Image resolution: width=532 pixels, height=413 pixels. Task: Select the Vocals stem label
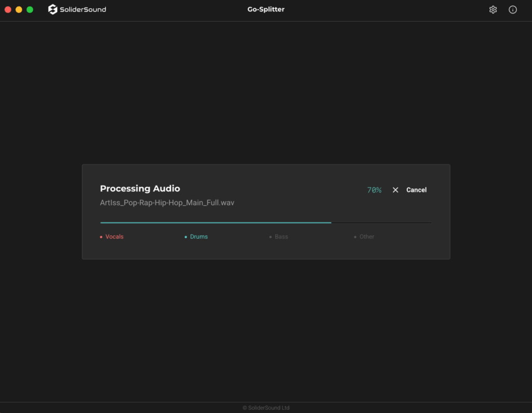(114, 237)
